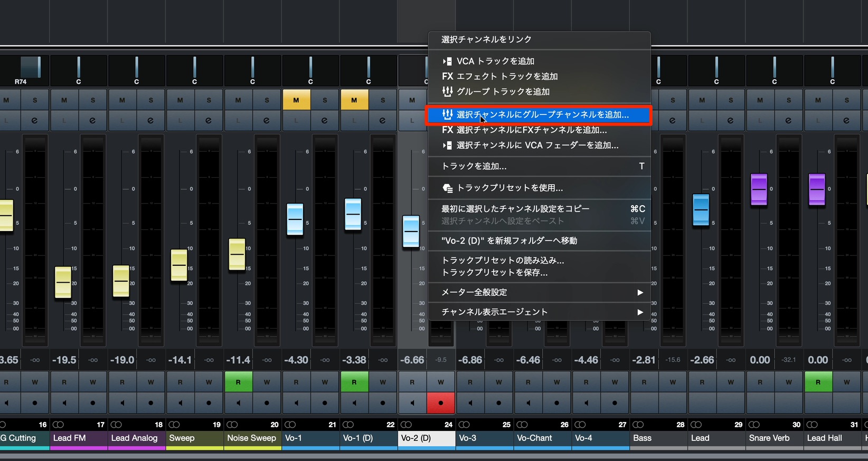Open channel settings (e) for Vo-1 channel
Image resolution: width=868 pixels, height=461 pixels.
325,121
